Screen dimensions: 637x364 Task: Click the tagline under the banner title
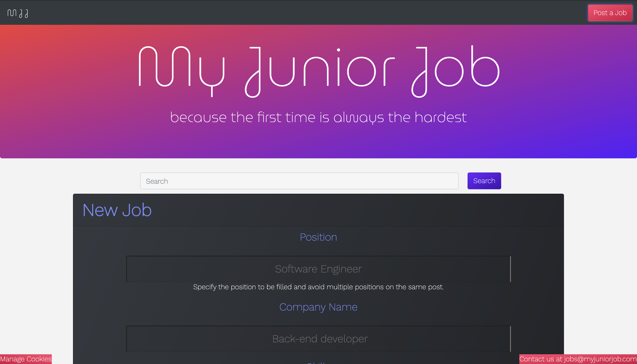point(318,117)
